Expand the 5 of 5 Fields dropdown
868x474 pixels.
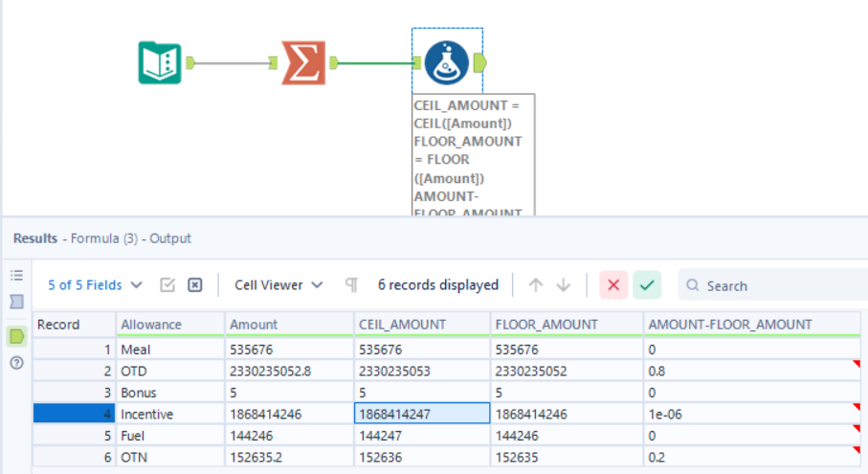click(95, 285)
